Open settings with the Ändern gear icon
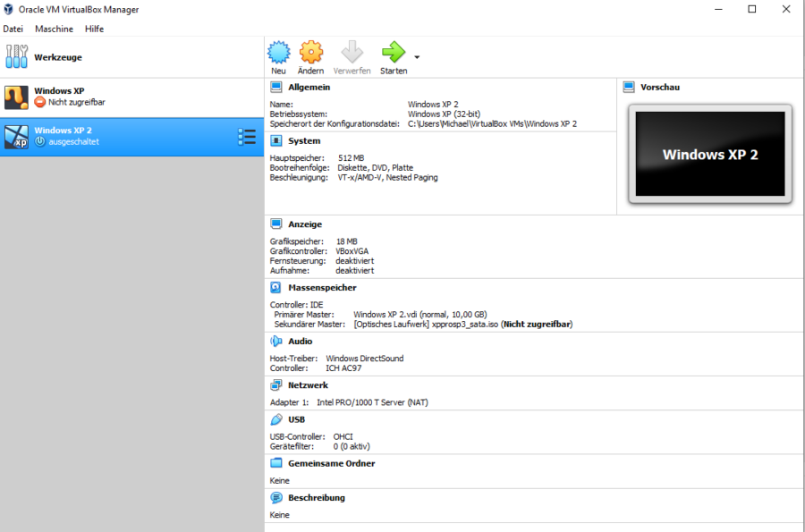The width and height of the screenshot is (805, 532). click(311, 53)
